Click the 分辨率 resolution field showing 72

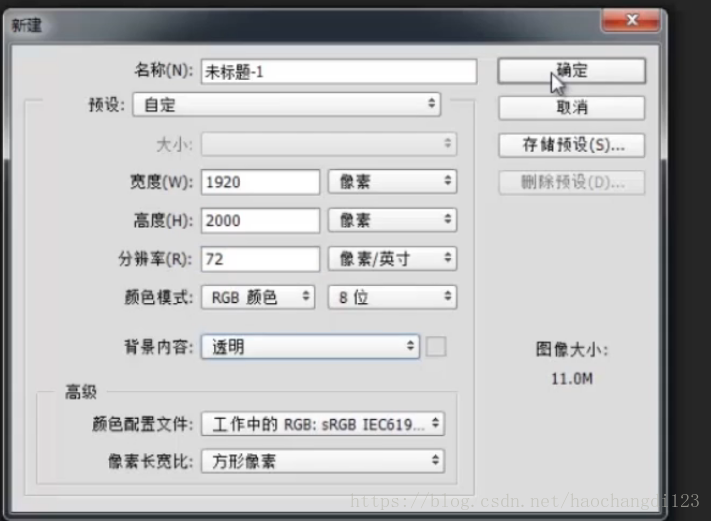tap(260, 259)
